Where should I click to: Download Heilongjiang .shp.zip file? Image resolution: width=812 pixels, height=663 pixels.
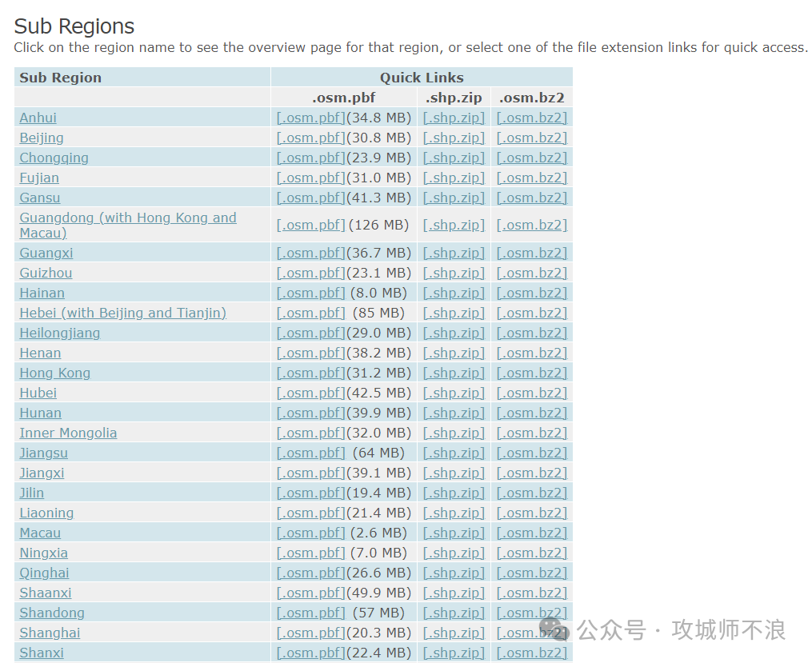(x=454, y=333)
